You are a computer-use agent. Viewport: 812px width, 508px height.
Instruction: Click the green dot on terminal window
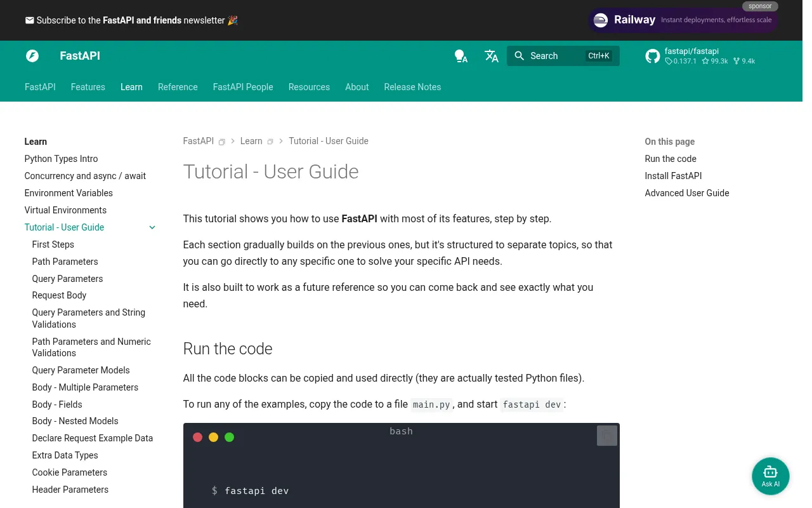coord(229,437)
